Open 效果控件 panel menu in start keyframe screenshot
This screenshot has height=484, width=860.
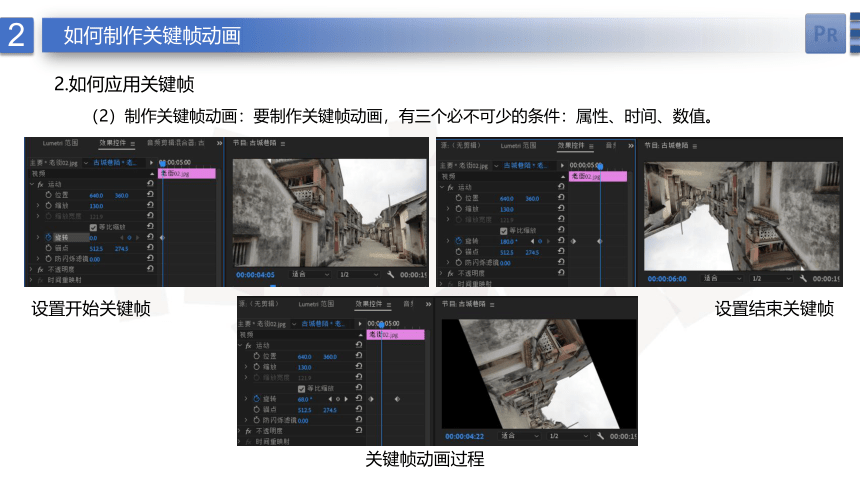click(133, 144)
